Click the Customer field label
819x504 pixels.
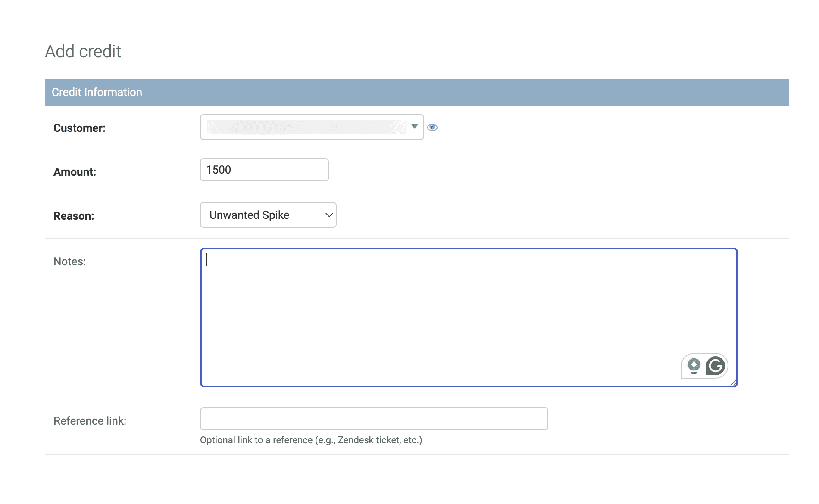point(79,128)
